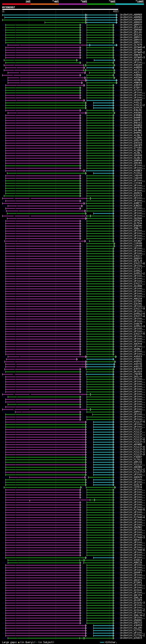Pick hit UniRef100_P36887
This screenshot has width=146, height=644.
(x=131, y=457)
